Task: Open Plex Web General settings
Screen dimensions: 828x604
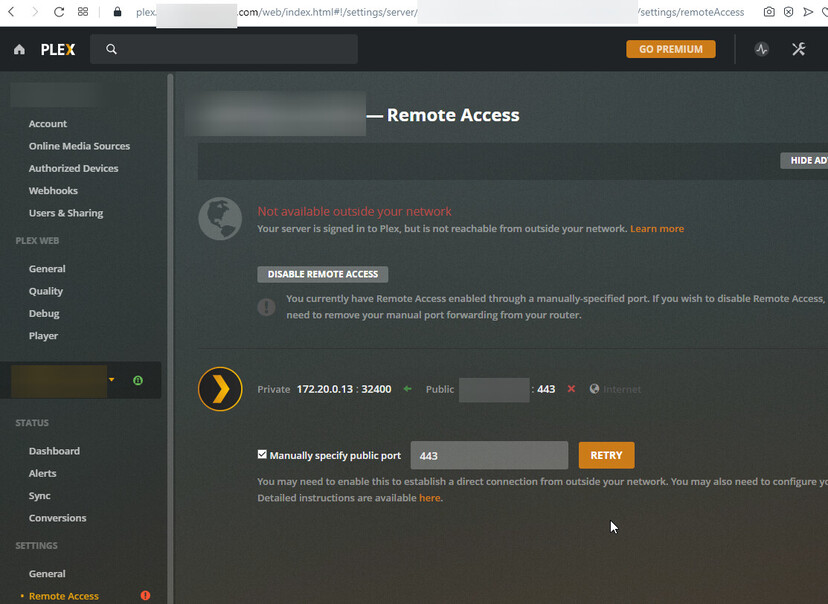Action: point(47,269)
